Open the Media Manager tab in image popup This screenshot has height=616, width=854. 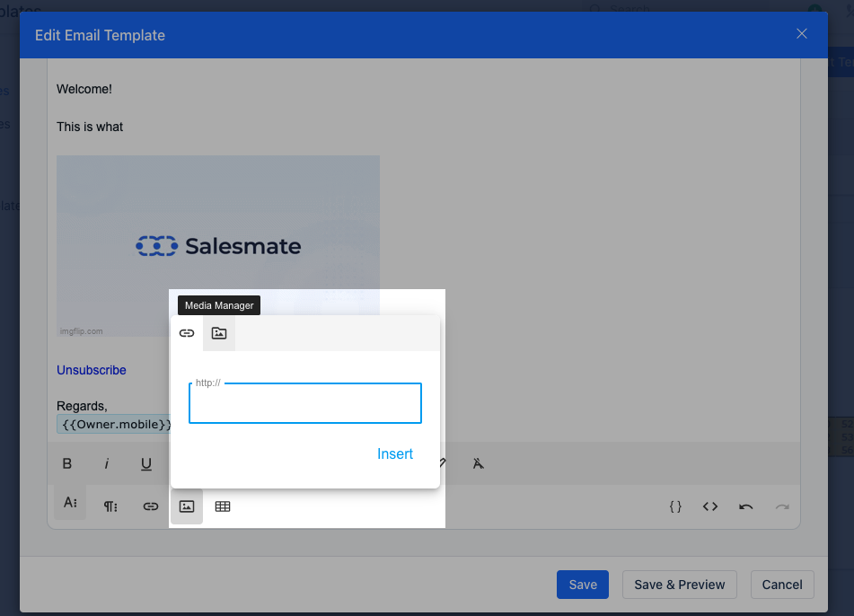coord(219,333)
